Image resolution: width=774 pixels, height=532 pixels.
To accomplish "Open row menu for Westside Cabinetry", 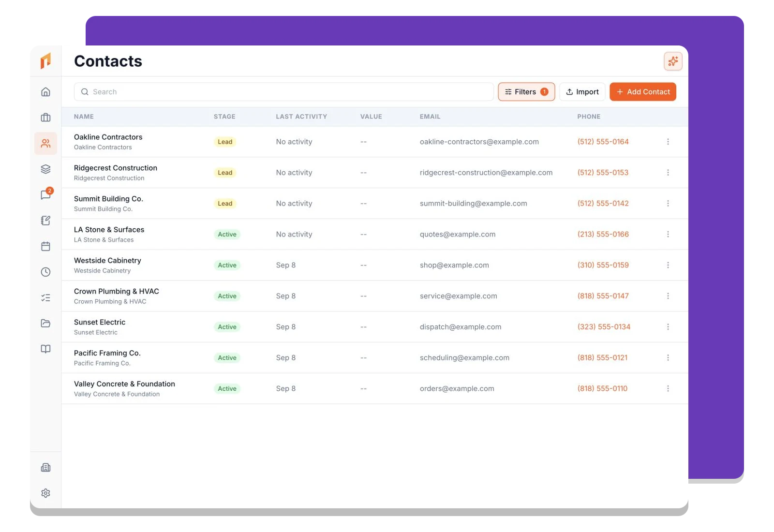I will tap(668, 265).
